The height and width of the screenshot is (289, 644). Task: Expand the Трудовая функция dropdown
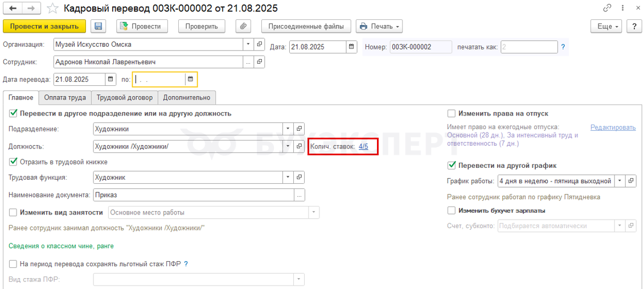tap(289, 177)
